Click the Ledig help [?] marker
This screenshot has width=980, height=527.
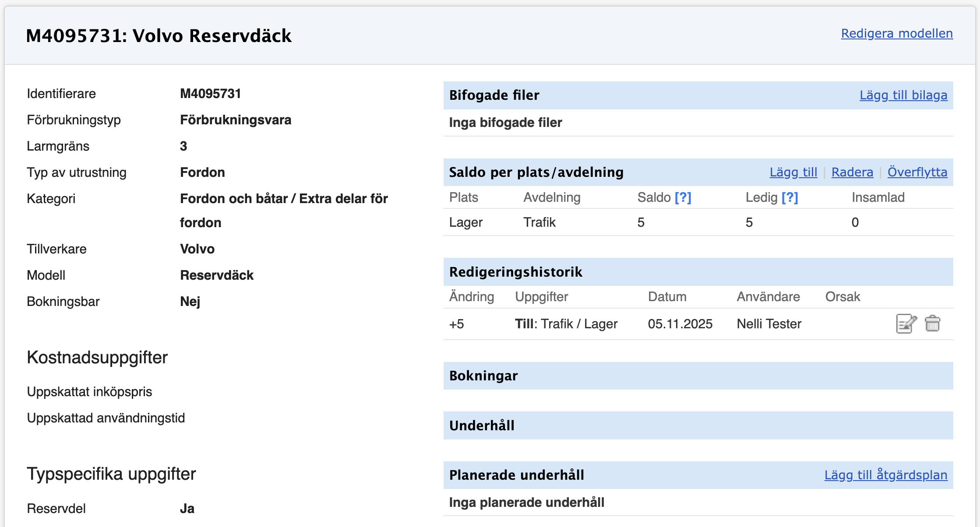click(790, 197)
